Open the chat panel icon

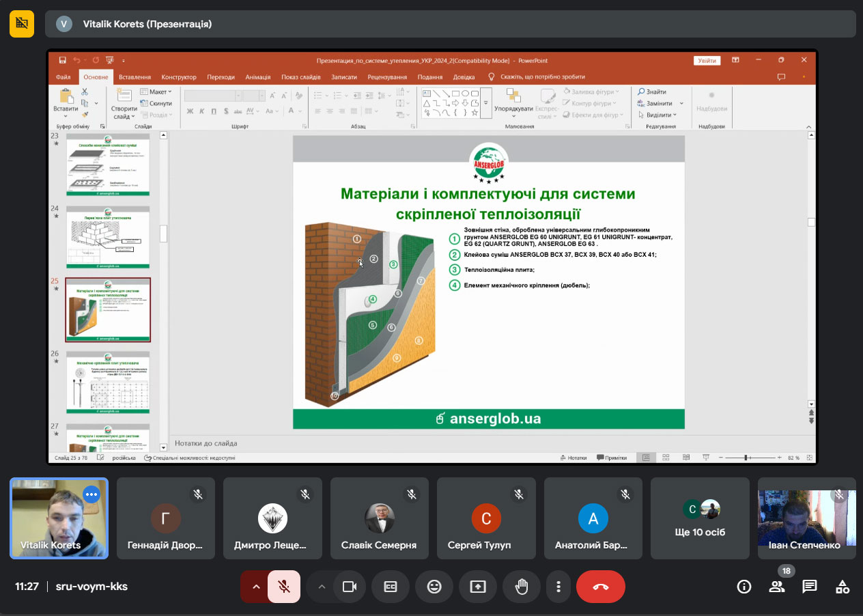tap(810, 587)
